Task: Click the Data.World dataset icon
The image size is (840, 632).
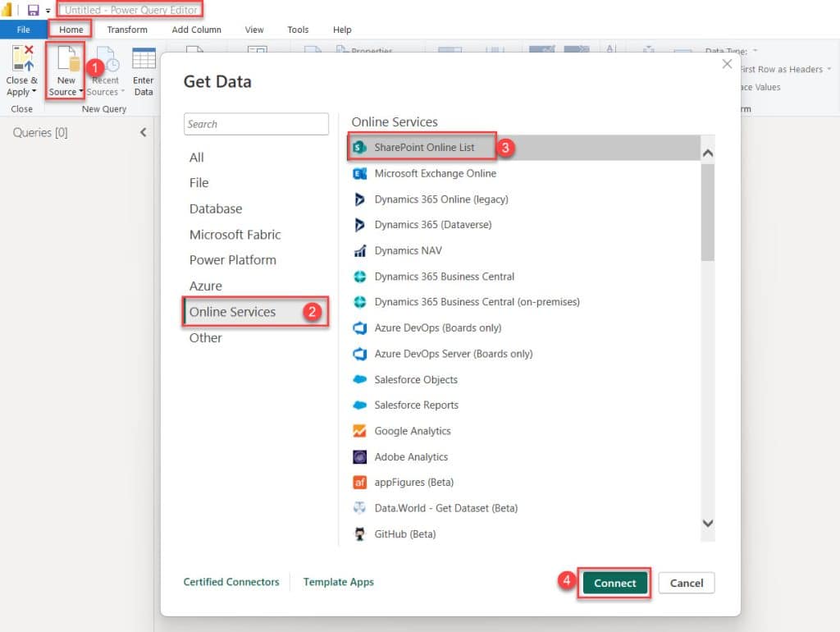Action: coord(360,507)
